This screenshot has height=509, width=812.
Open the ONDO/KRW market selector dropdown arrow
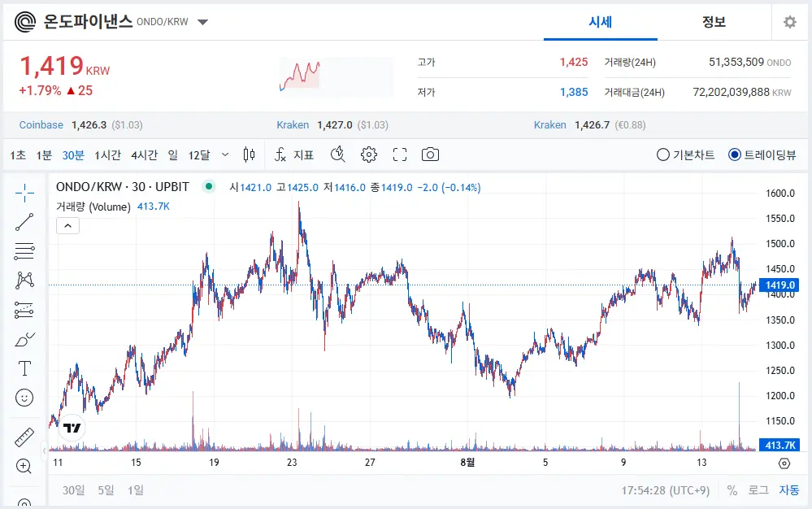click(203, 22)
